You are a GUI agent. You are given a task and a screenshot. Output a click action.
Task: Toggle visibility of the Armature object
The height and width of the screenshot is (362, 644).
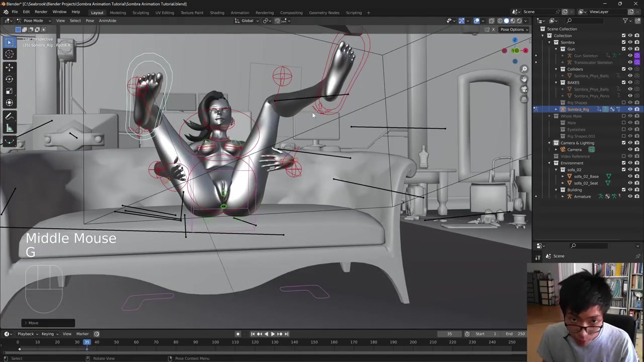(x=630, y=197)
